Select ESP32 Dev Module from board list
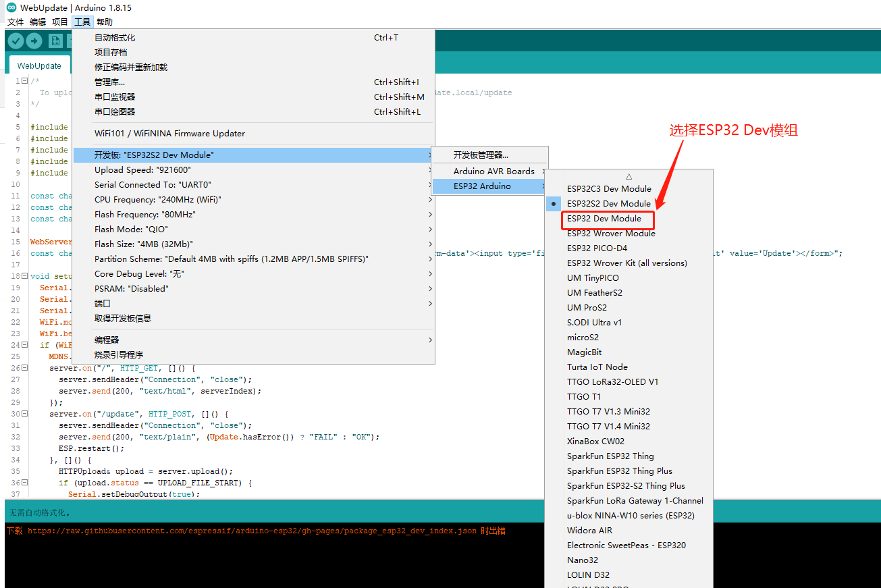 tap(607, 219)
